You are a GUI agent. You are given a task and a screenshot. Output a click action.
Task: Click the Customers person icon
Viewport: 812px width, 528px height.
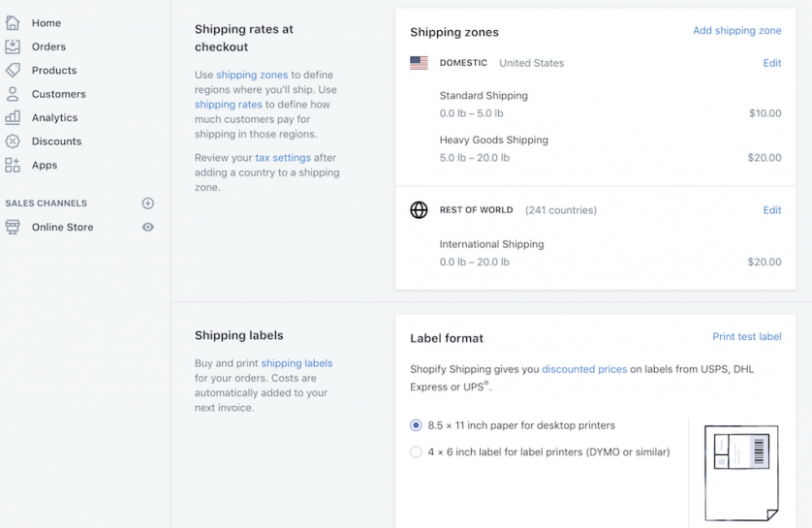pyautogui.click(x=13, y=94)
